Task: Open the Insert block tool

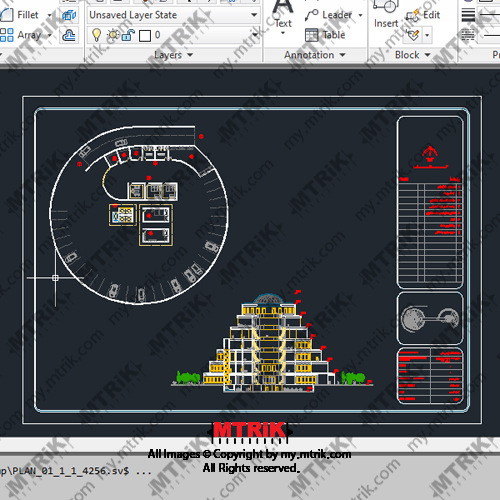Action: coord(386,15)
